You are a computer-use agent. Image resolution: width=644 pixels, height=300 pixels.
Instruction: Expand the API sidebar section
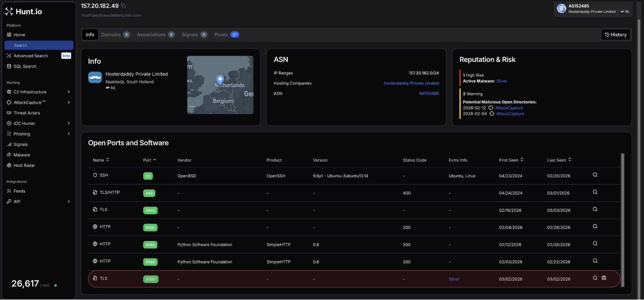click(x=69, y=202)
